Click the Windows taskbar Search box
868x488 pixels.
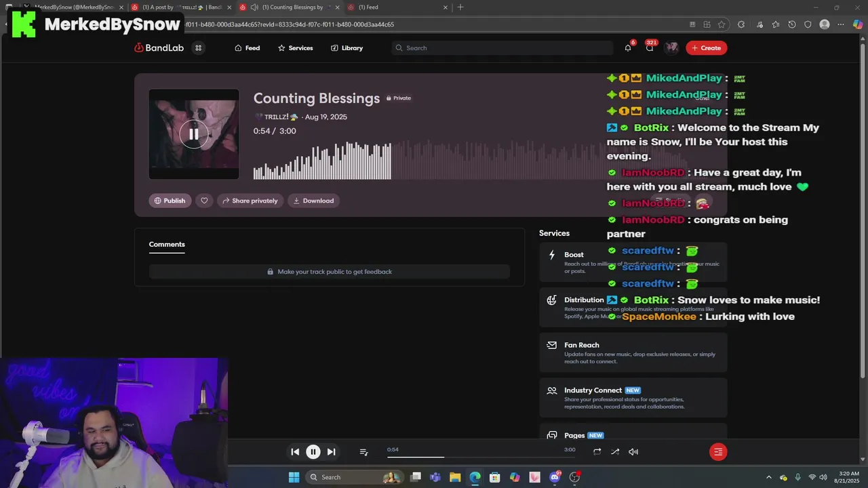point(354,477)
